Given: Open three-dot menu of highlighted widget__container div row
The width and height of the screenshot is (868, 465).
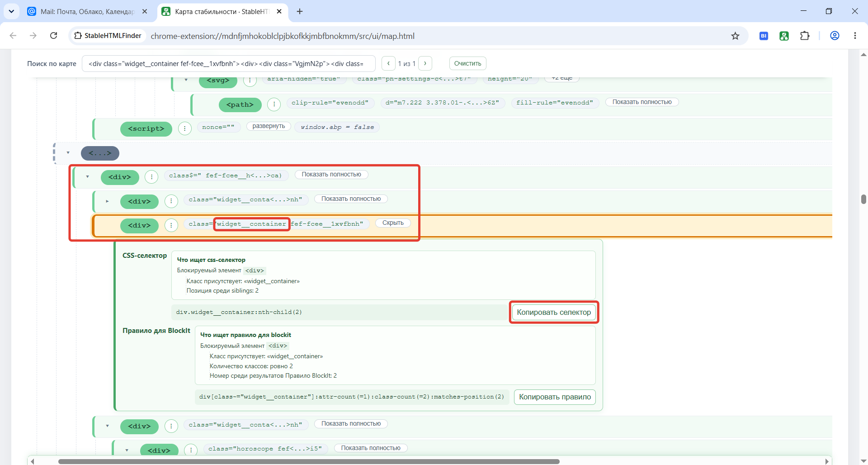Looking at the screenshot, I should pyautogui.click(x=171, y=225).
